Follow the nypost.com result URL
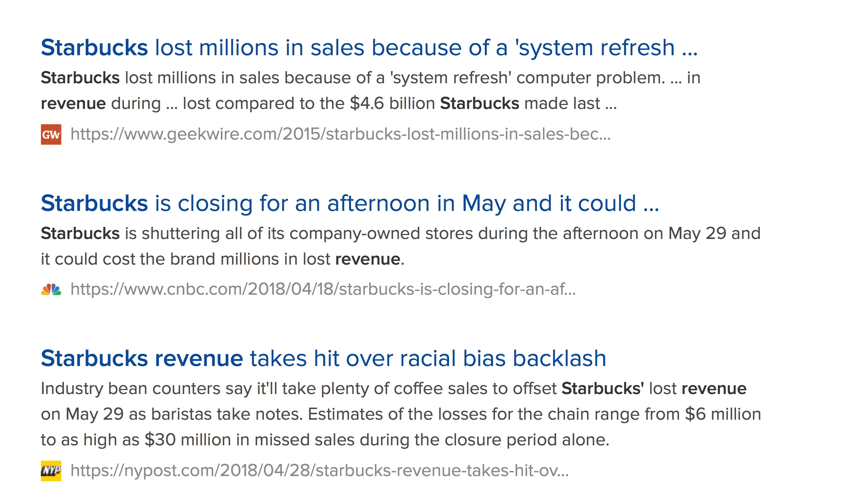This screenshot has height=490, width=868. pos(319,470)
